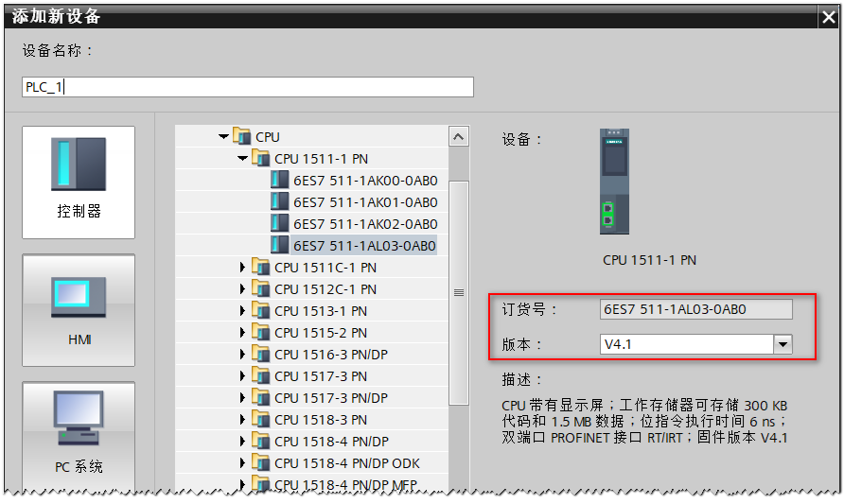Click the CPU 1517-3 PN/DP folder icon
844x504 pixels.
click(x=261, y=397)
